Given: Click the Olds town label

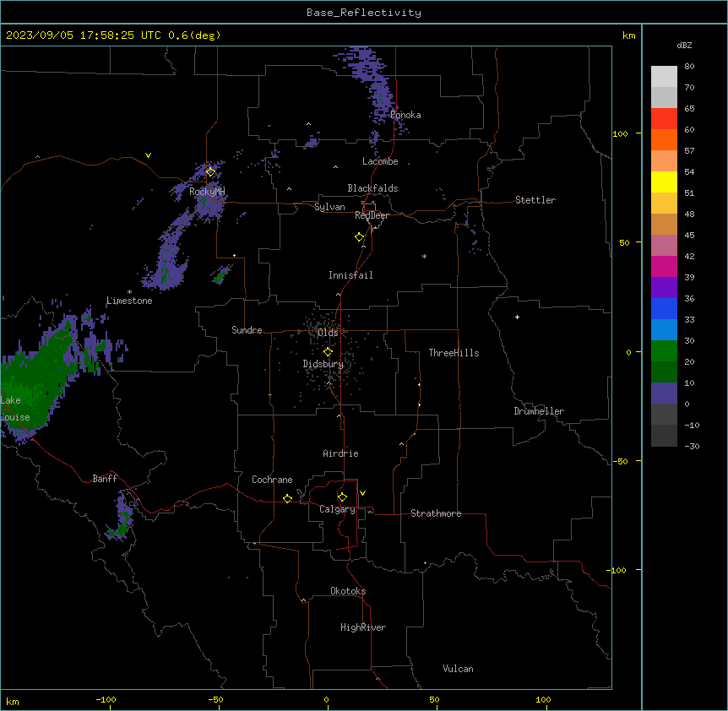Looking at the screenshot, I should coord(328,333).
